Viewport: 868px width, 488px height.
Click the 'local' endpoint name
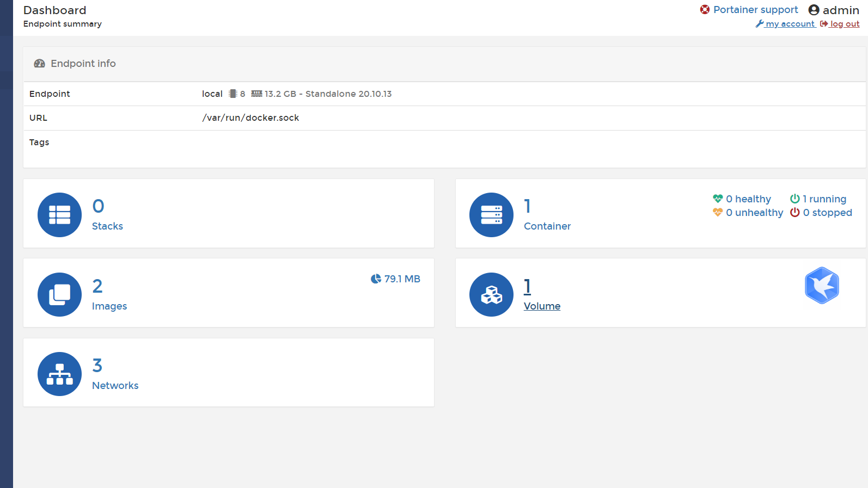tap(212, 94)
